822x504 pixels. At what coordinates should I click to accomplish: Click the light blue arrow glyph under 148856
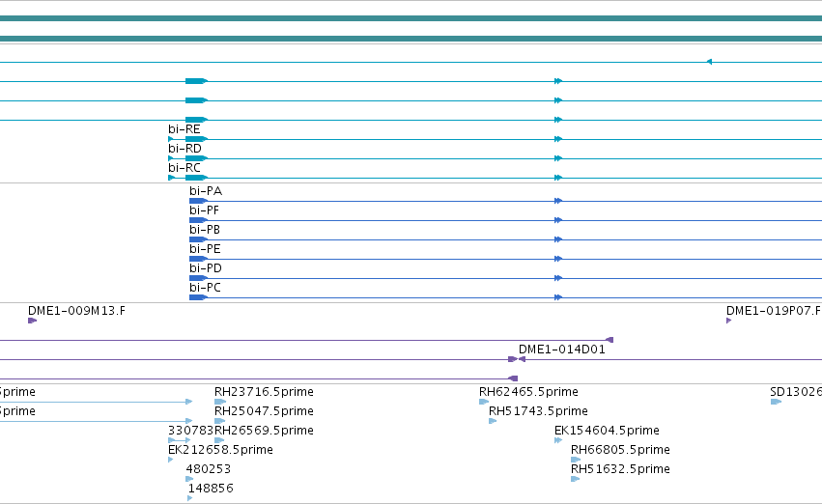[x=189, y=498]
